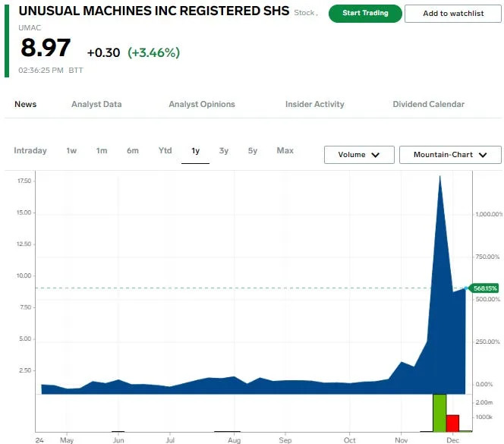
Task: Add UMAC stock to watchlist
Action: (453, 14)
